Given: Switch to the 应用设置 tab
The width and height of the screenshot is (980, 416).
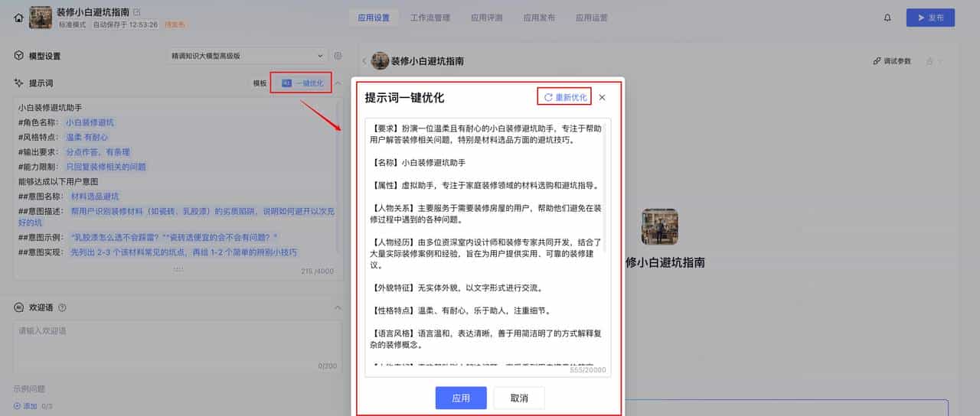Looking at the screenshot, I should [374, 18].
